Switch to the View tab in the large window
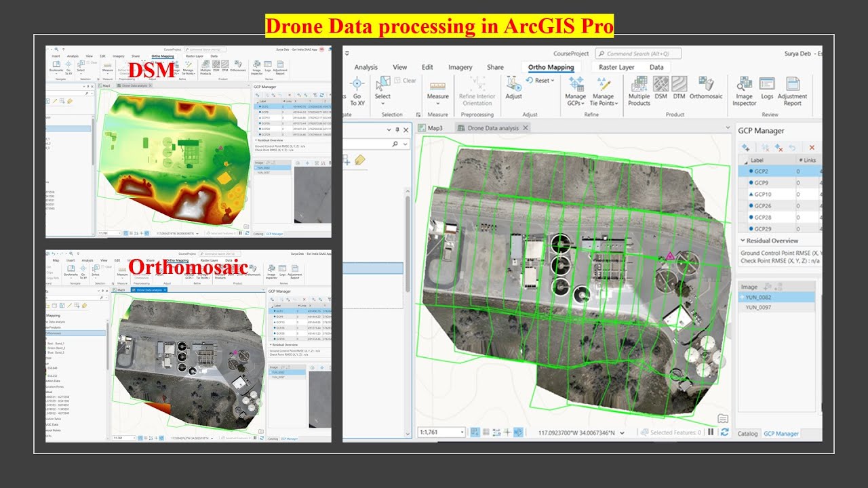The height and width of the screenshot is (488, 868). 400,67
